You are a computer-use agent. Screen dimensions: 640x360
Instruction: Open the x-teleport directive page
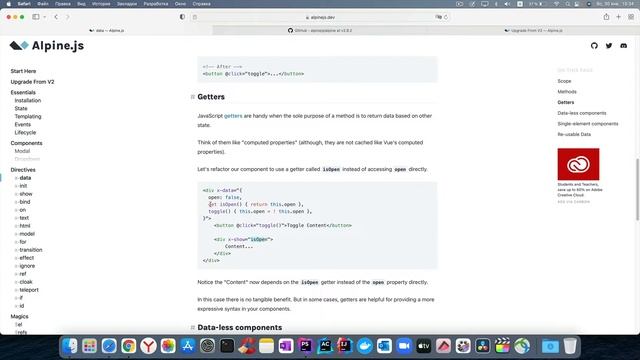pyautogui.click(x=27, y=290)
